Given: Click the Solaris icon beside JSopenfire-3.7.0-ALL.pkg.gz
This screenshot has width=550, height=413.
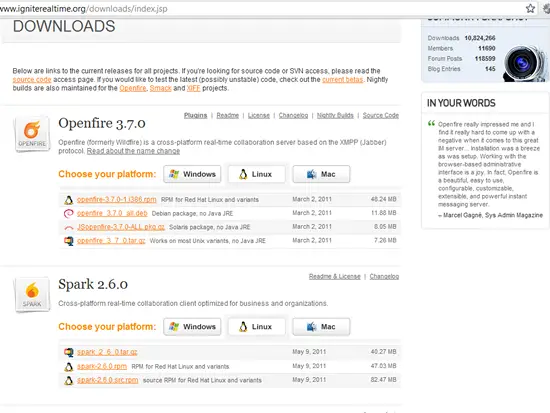Looking at the screenshot, I should pos(69,227).
